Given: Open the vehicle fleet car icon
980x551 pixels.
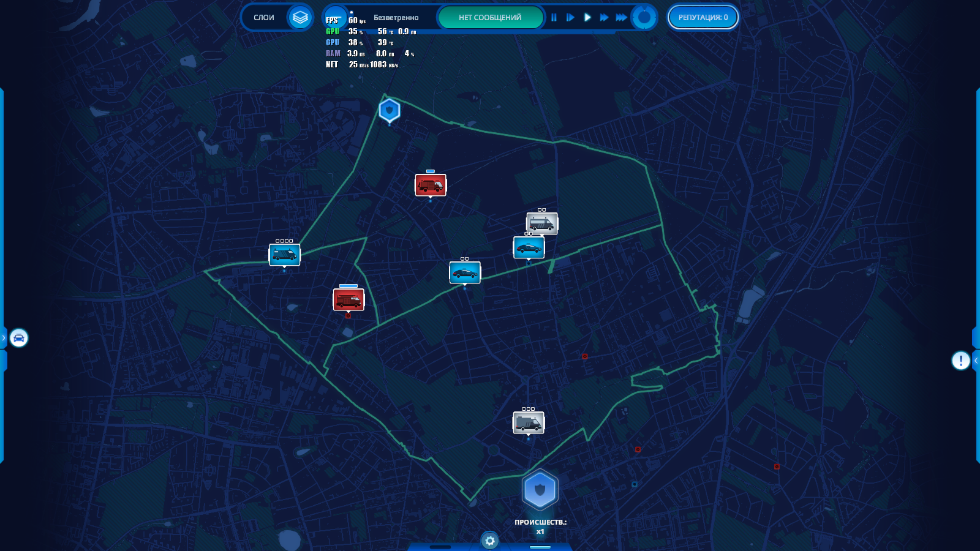Looking at the screenshot, I should pyautogui.click(x=19, y=338).
